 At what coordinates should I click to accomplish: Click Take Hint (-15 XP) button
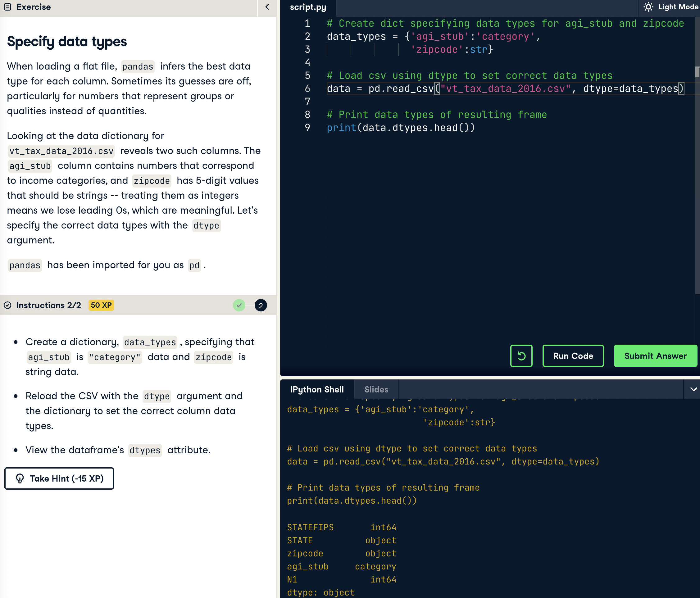(x=59, y=478)
